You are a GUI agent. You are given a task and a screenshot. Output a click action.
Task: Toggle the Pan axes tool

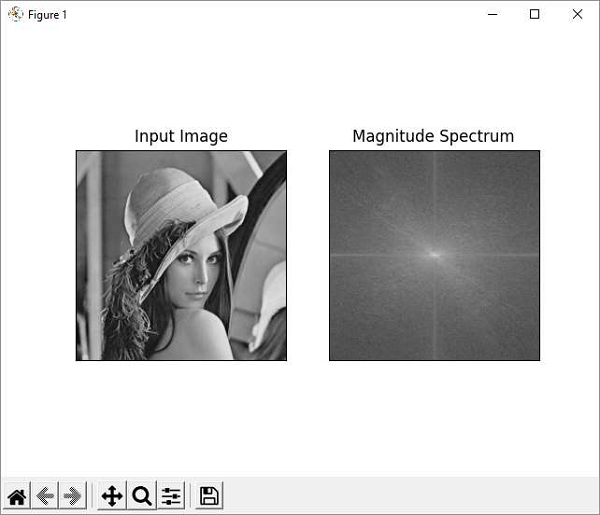pos(112,496)
